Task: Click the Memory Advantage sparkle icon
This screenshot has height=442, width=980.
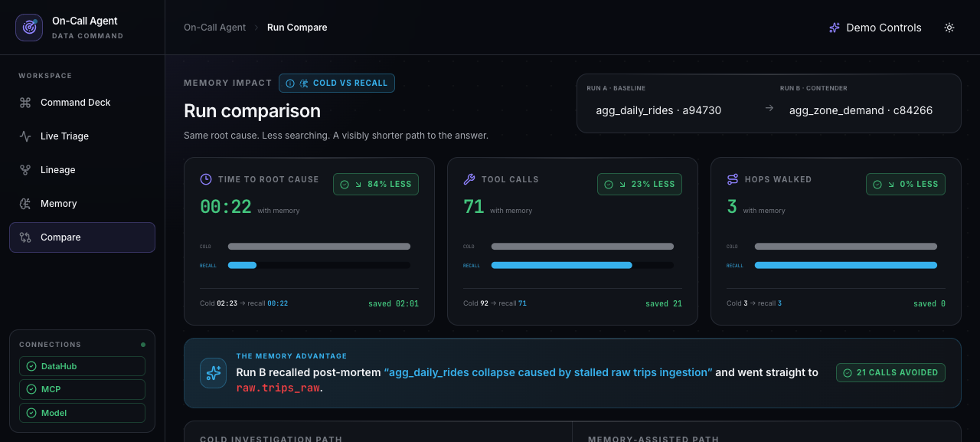Action: (213, 372)
